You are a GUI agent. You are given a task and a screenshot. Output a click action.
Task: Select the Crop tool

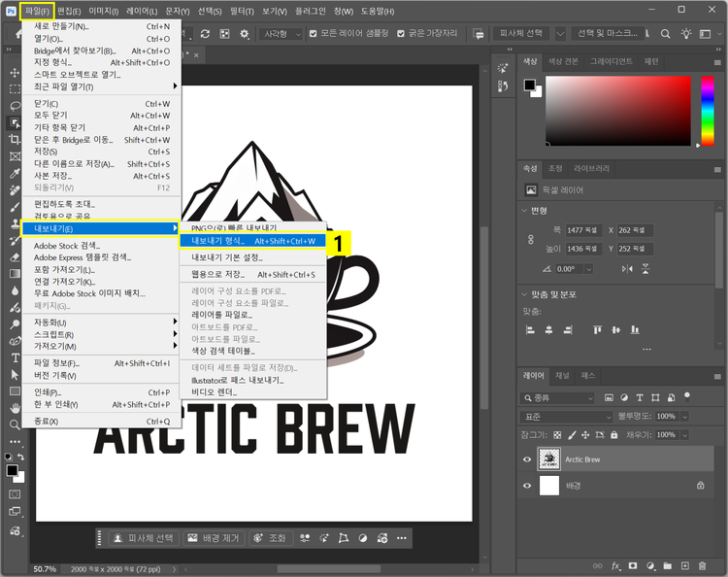point(15,139)
